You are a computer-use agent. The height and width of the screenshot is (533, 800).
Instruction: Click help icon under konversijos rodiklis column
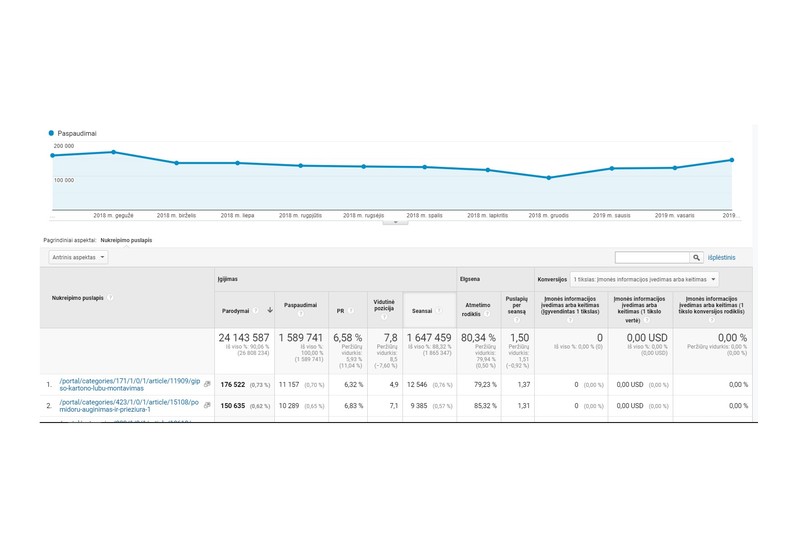(711, 320)
